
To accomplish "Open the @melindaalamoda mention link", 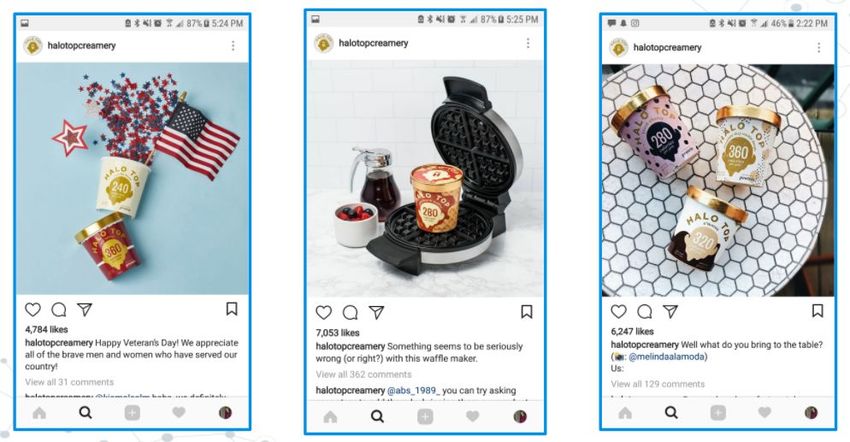I will 666,356.
